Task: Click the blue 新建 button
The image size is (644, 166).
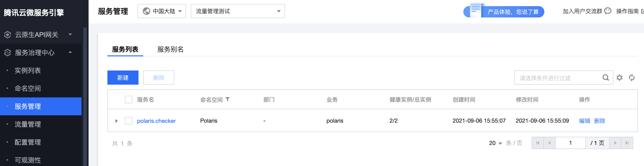Action: pos(123,78)
